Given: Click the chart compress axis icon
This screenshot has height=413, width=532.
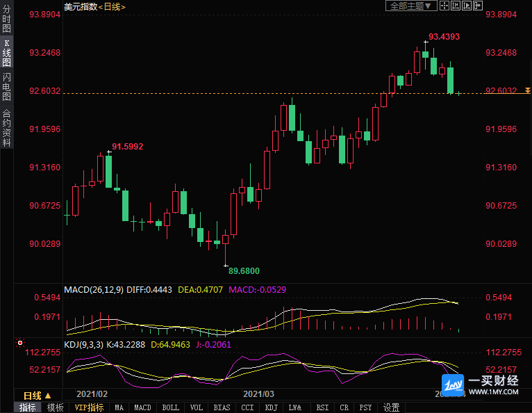Looking at the screenshot, I should pyautogui.click(x=456, y=6).
